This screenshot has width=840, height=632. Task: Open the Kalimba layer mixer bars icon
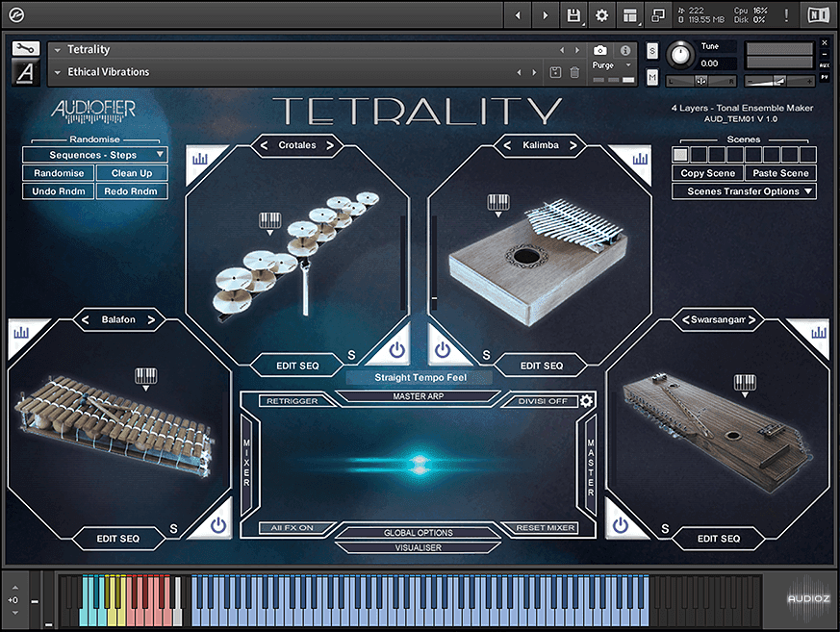[640, 159]
